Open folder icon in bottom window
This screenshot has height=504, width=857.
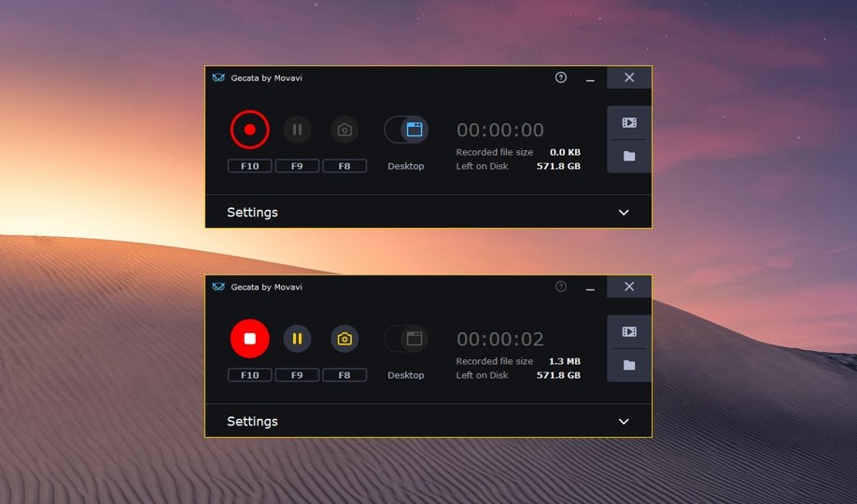629,365
